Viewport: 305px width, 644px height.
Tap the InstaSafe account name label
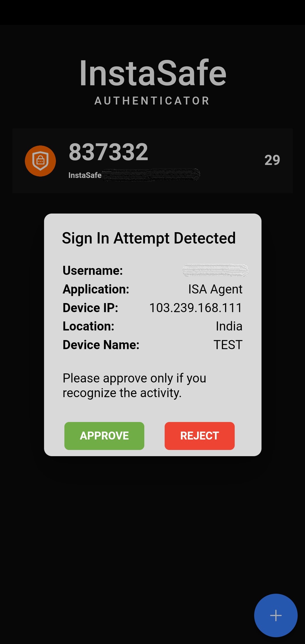pos(85,175)
